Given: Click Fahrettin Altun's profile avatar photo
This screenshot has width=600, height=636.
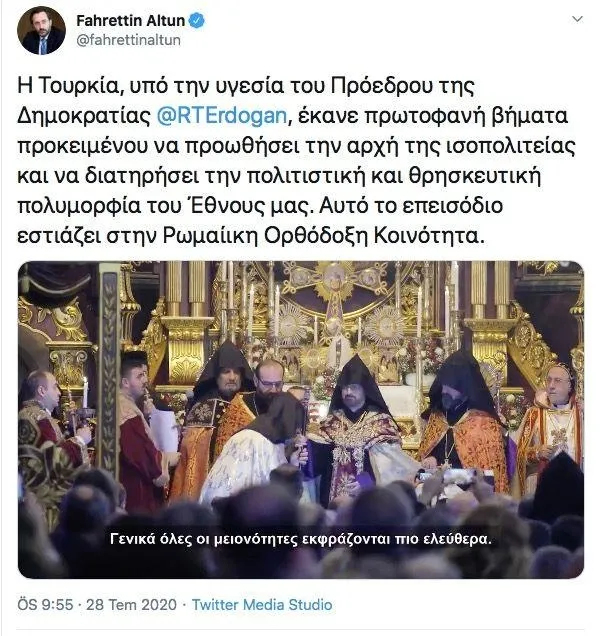Looking at the screenshot, I should pos(41,31).
